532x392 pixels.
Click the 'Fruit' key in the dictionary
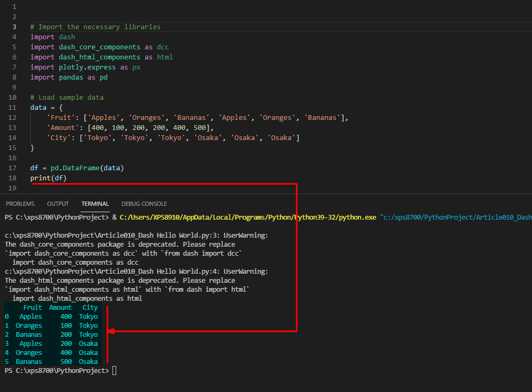click(x=61, y=118)
